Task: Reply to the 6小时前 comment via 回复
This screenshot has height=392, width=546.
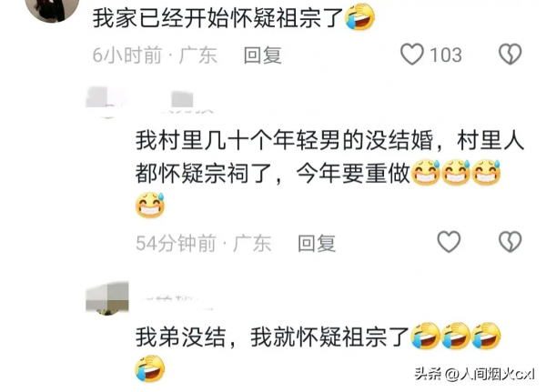Action: (263, 55)
